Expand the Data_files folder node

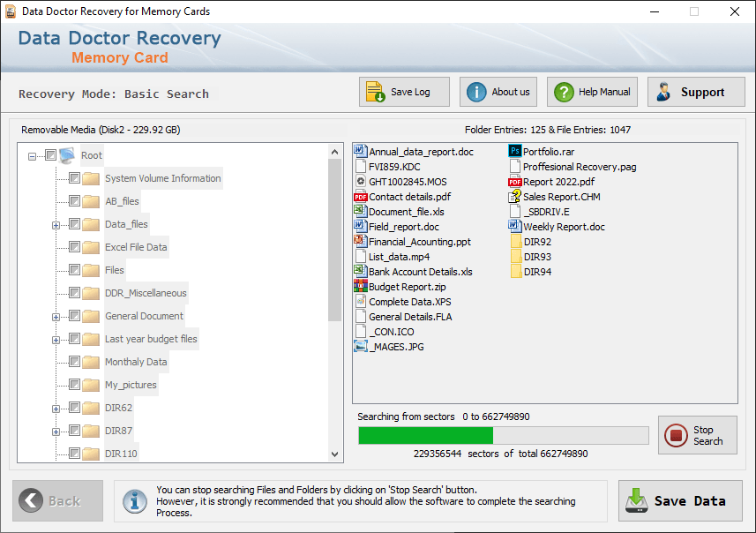(56, 225)
